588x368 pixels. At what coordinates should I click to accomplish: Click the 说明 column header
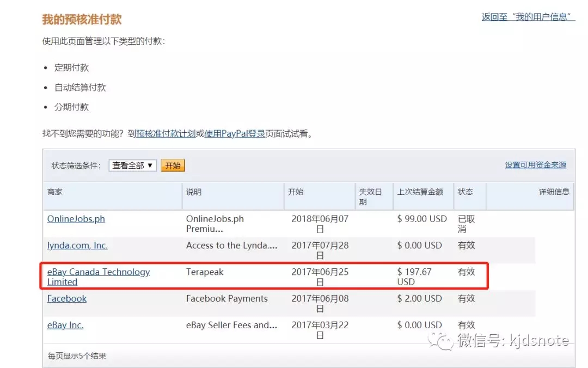click(x=194, y=192)
